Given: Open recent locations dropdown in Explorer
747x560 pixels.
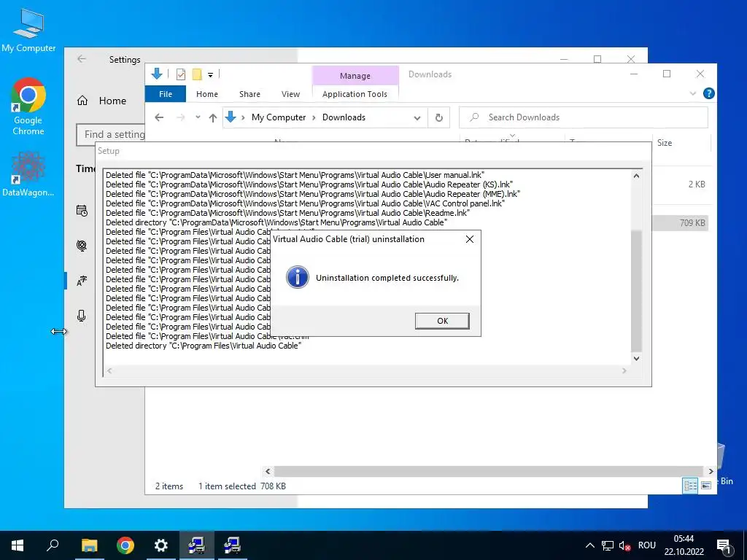Looking at the screenshot, I should coord(198,117).
